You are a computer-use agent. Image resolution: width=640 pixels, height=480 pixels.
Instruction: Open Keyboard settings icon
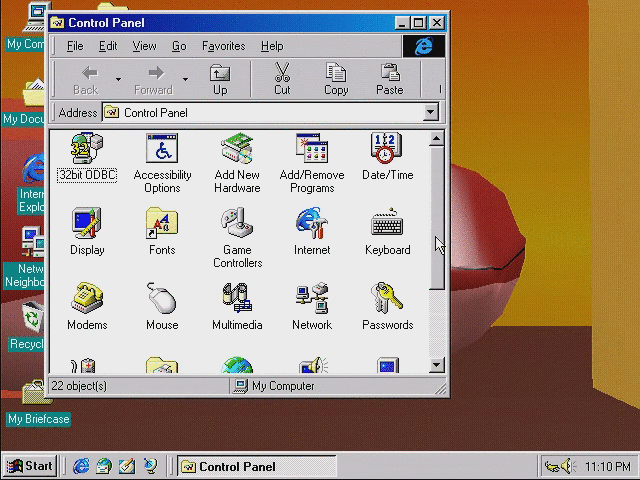pos(387,223)
